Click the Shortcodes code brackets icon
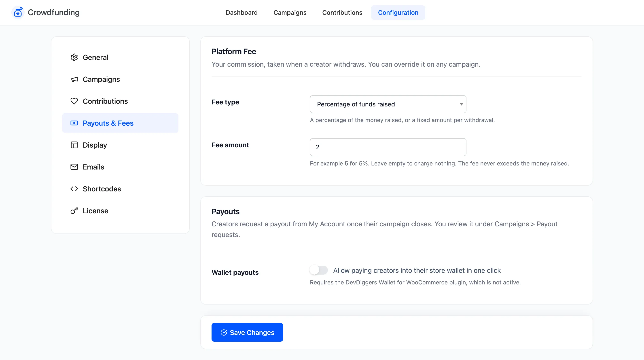 click(74, 189)
